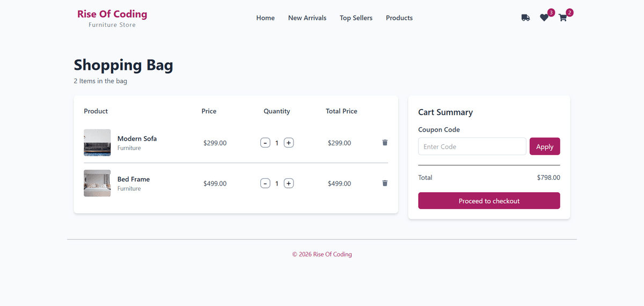This screenshot has height=306, width=644.
Task: Click the delivery truck icon
Action: point(525,18)
